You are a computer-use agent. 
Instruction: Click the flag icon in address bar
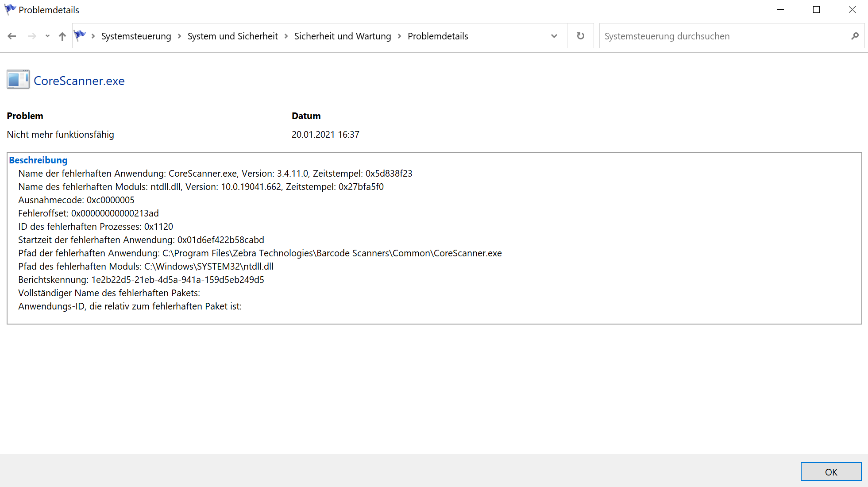(x=80, y=35)
